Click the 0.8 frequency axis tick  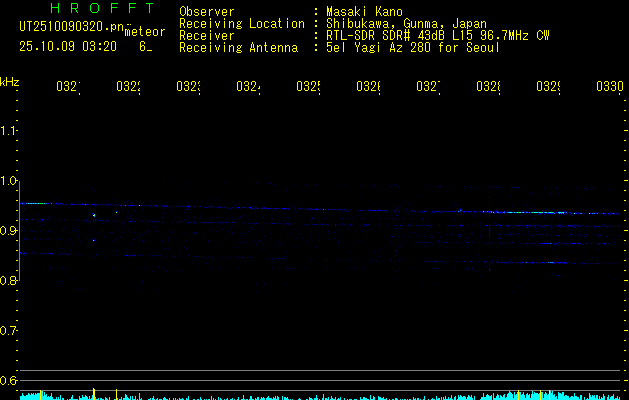(x=9, y=281)
